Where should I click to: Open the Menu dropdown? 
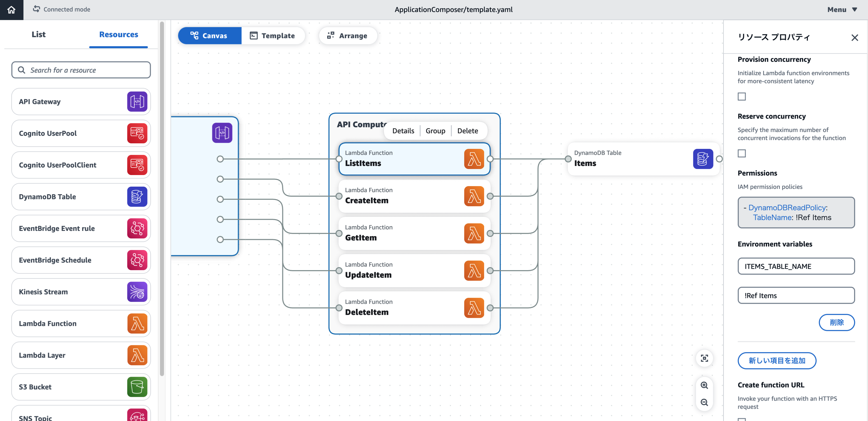[842, 10]
